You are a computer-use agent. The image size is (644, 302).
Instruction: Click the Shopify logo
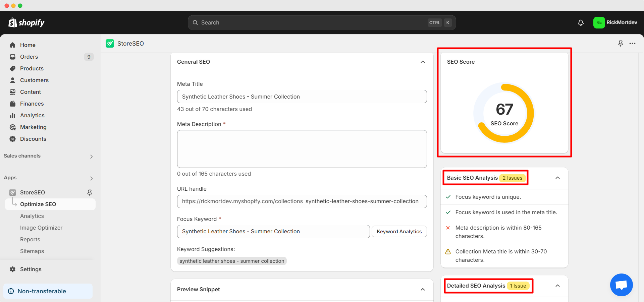pos(26,22)
